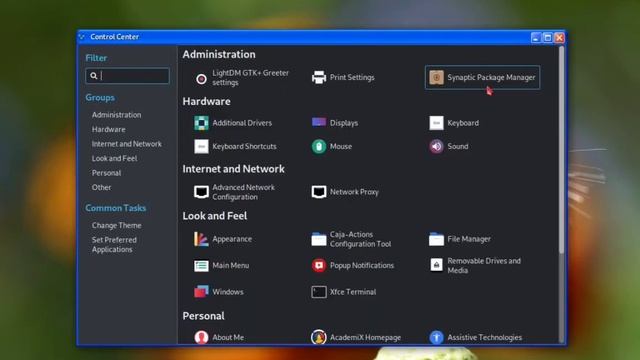Image resolution: width=640 pixels, height=360 pixels.
Task: Open Keyboard settings icon
Action: click(x=436, y=123)
